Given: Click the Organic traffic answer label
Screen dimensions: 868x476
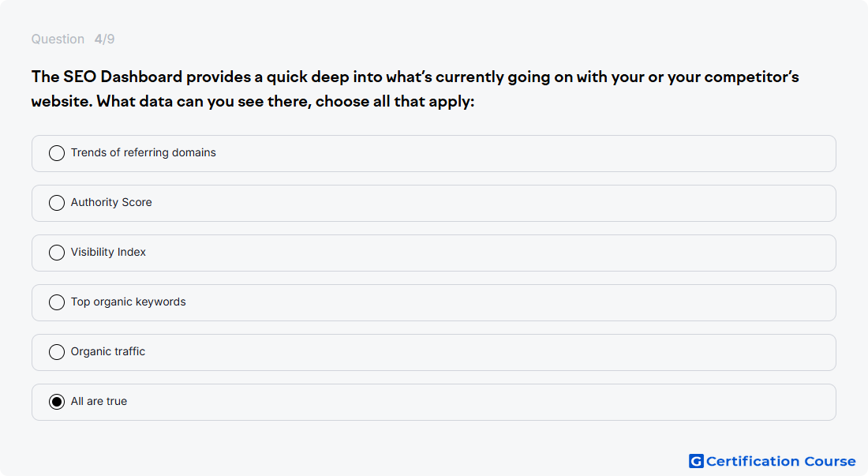Looking at the screenshot, I should [x=108, y=351].
